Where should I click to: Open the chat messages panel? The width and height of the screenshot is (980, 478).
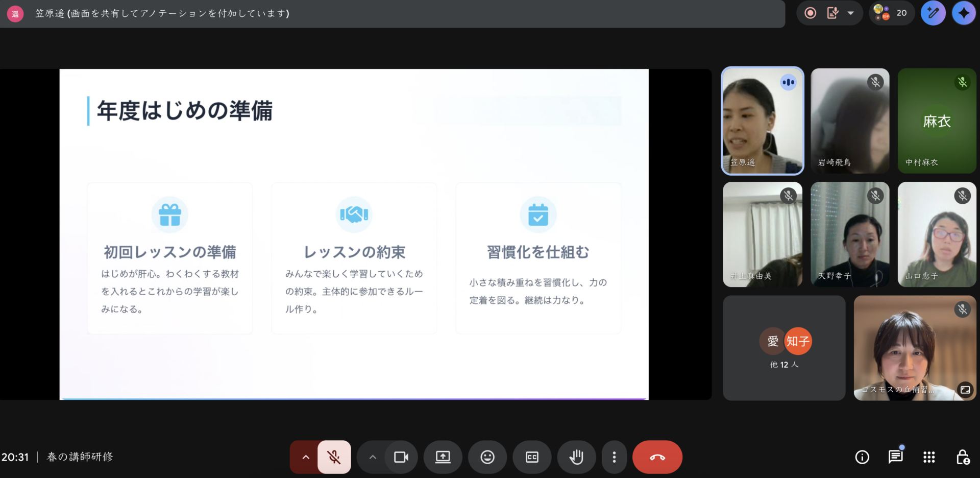[x=895, y=457]
